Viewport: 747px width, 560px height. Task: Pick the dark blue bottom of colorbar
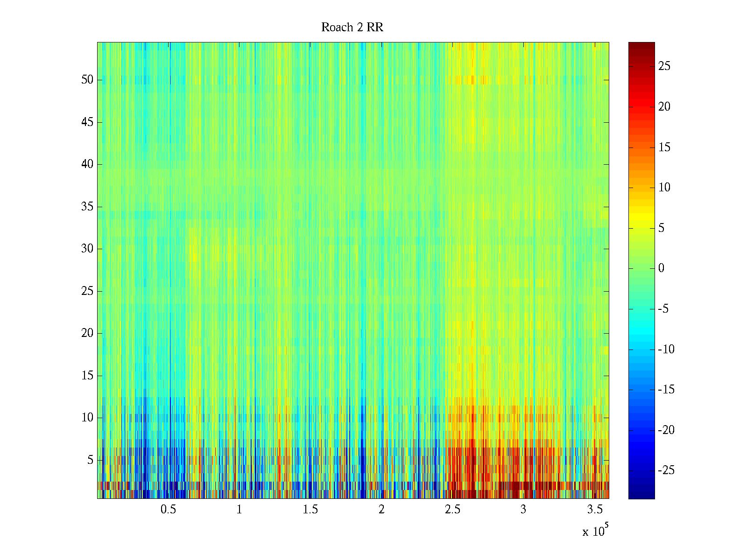[x=641, y=495]
